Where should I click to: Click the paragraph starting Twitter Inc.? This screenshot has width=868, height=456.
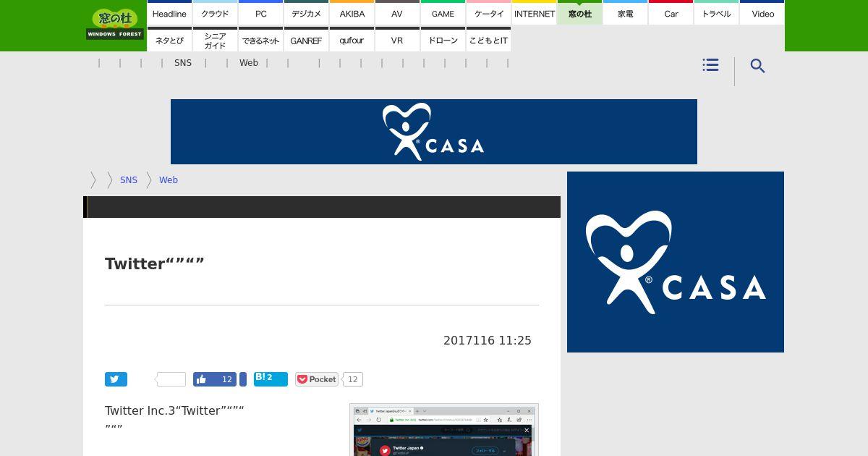[x=174, y=419]
